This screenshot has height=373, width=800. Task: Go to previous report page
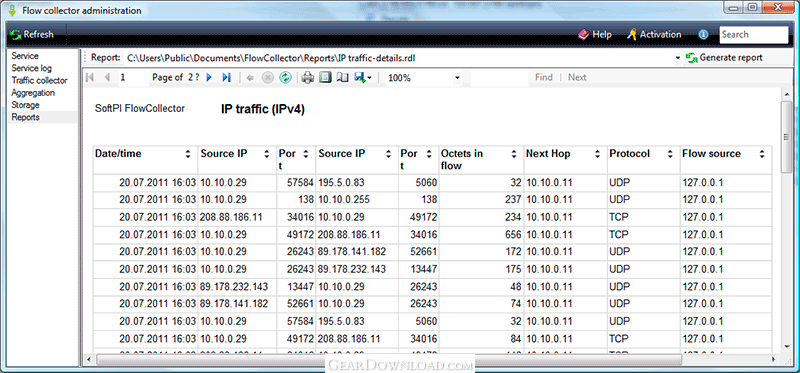pyautogui.click(x=107, y=78)
